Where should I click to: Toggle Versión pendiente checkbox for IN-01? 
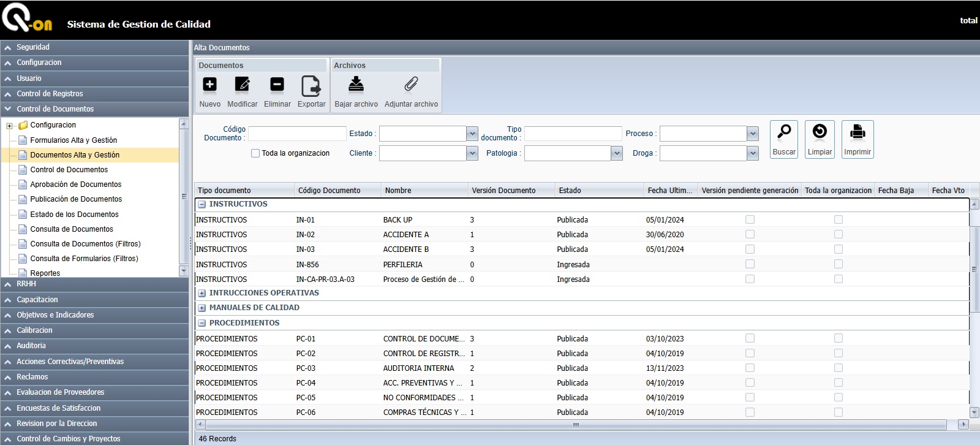point(750,219)
